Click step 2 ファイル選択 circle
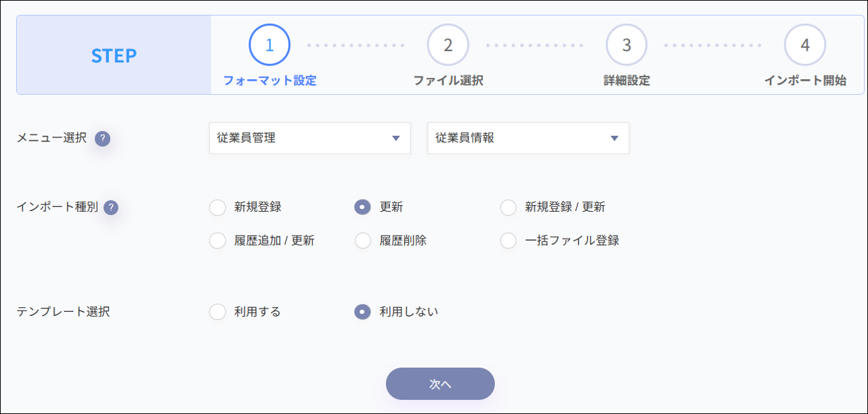Screen dimensions: 868x414 tap(449, 44)
